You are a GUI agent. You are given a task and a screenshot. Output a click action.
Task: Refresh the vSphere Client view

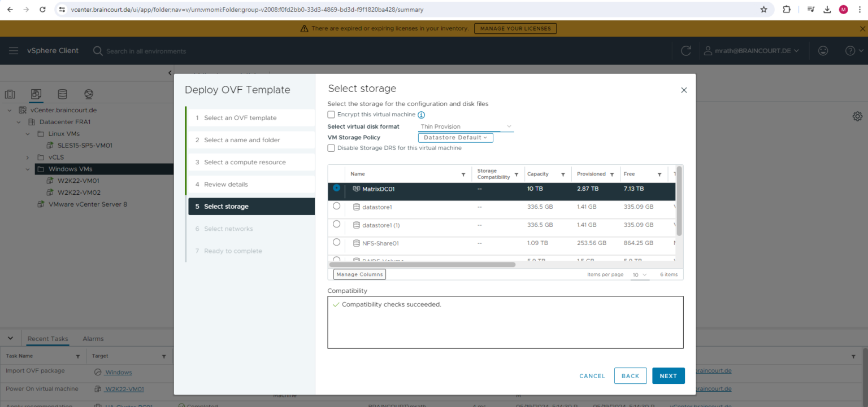click(685, 50)
